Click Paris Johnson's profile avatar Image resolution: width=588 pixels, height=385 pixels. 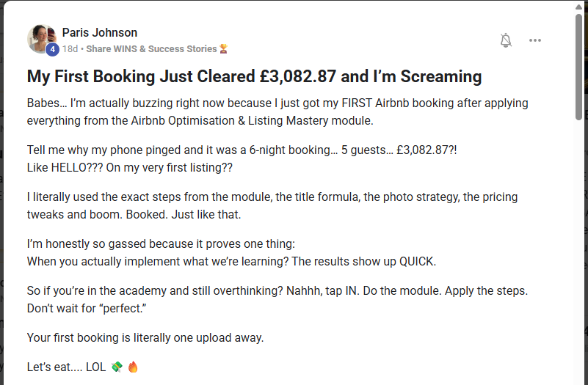[40, 38]
